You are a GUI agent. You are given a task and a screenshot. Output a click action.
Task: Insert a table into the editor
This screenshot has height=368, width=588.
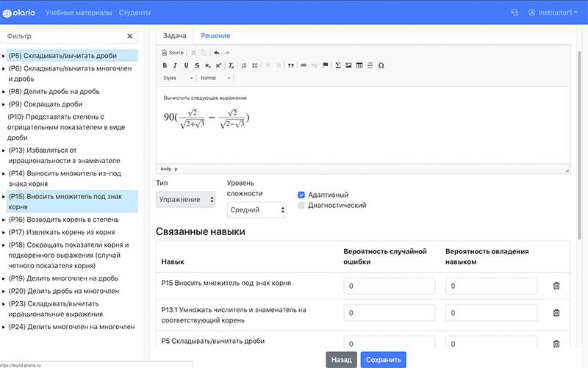[359, 65]
